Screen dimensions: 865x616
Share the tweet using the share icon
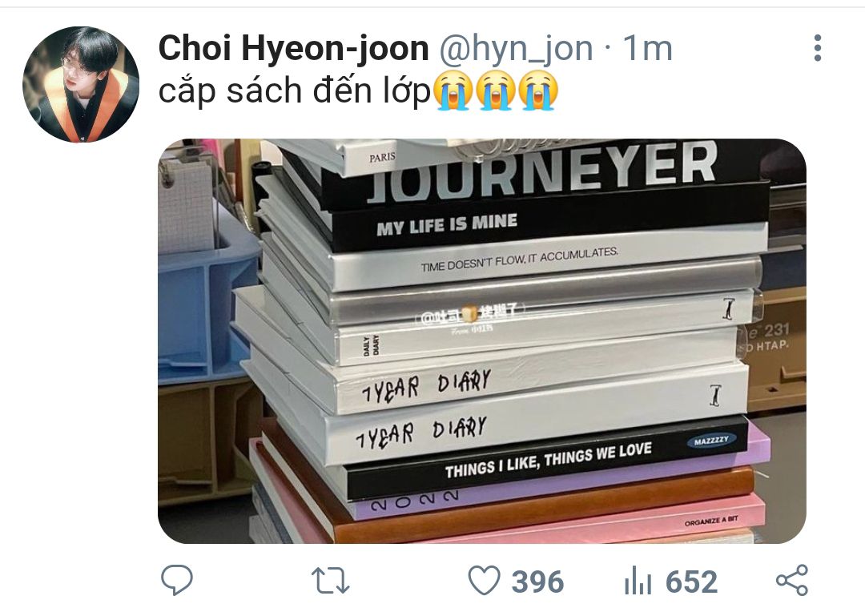792,580
